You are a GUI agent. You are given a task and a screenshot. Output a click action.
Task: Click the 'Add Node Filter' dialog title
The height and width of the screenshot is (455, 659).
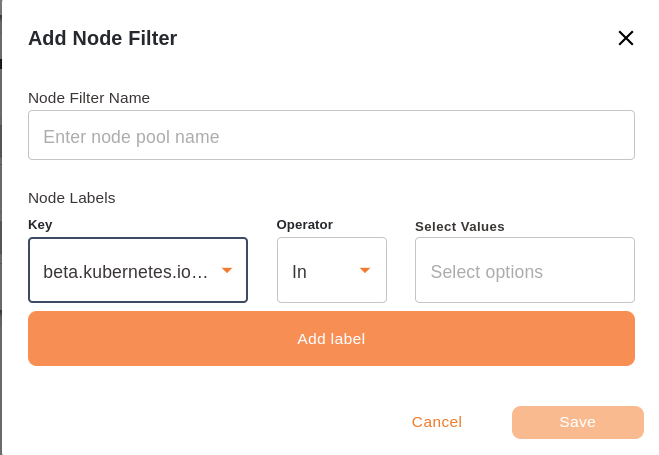click(x=102, y=38)
